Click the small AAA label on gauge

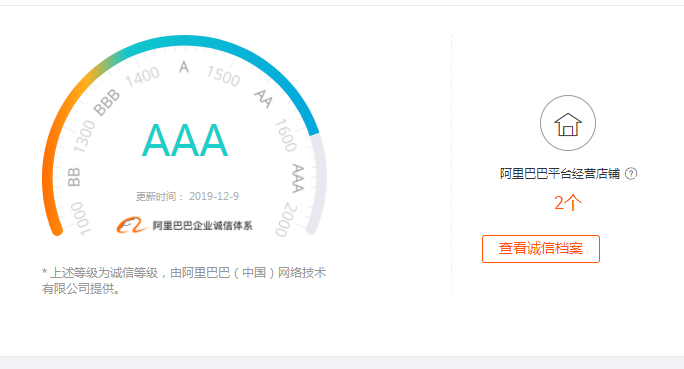[x=298, y=178]
